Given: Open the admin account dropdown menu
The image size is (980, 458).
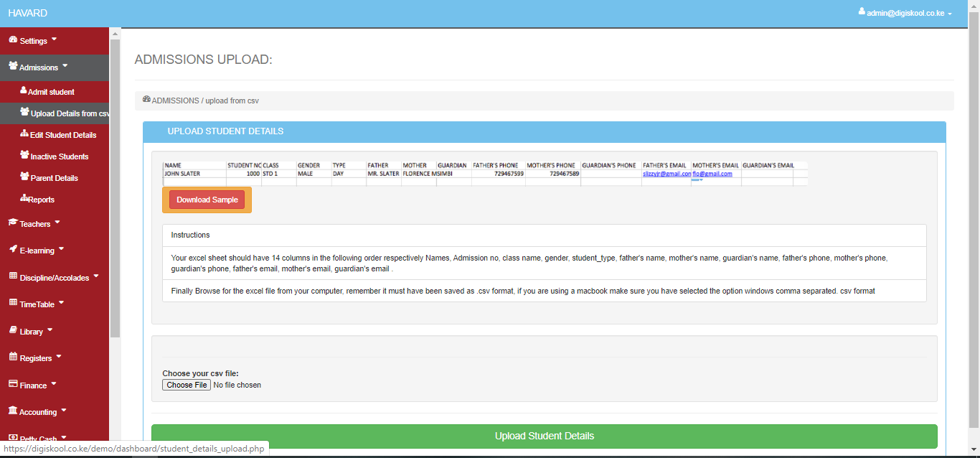Looking at the screenshot, I should [x=905, y=13].
